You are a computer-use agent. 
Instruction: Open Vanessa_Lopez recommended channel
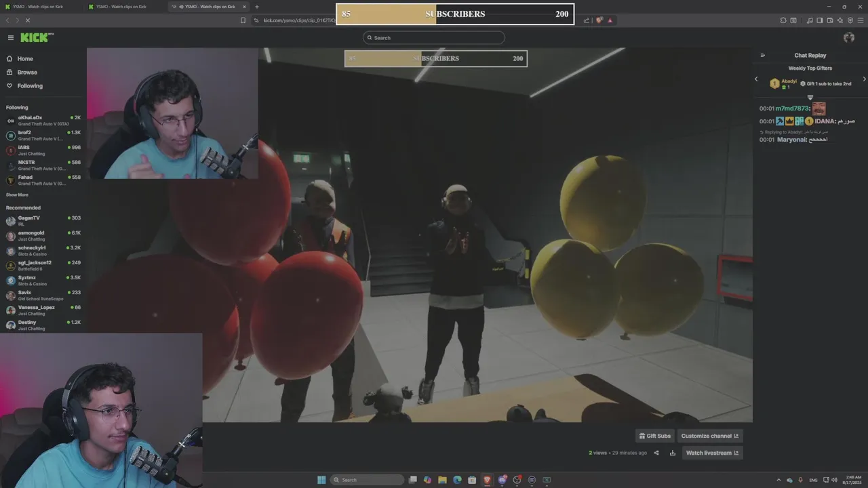(x=43, y=310)
